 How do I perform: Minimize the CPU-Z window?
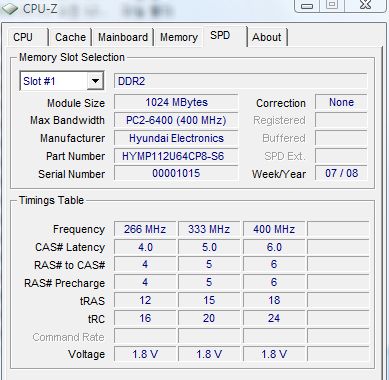coord(307,5)
